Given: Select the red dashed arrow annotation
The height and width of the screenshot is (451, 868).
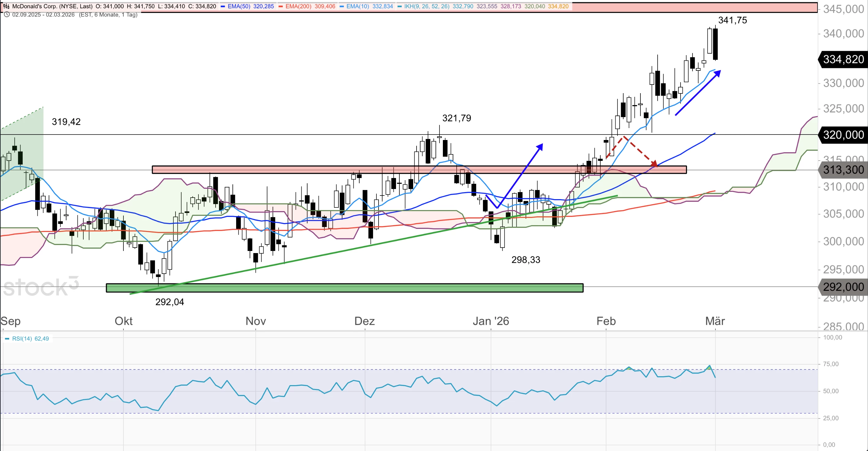Looking at the screenshot, I should click(639, 151).
